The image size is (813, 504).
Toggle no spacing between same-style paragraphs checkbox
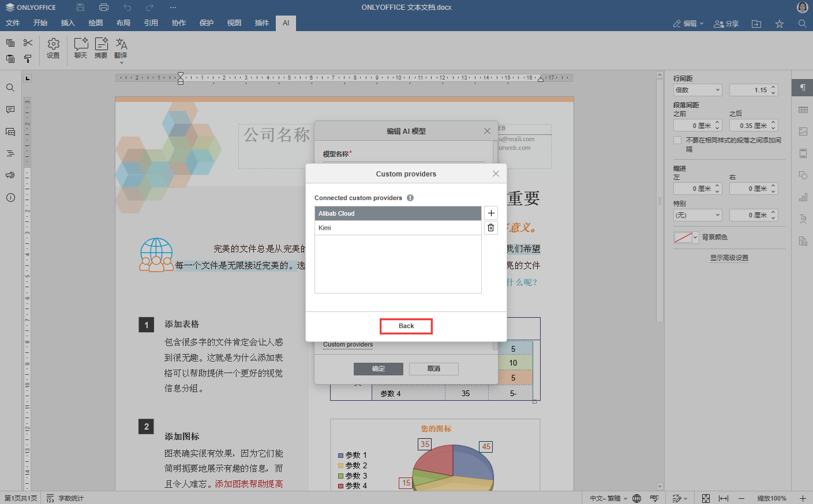677,140
